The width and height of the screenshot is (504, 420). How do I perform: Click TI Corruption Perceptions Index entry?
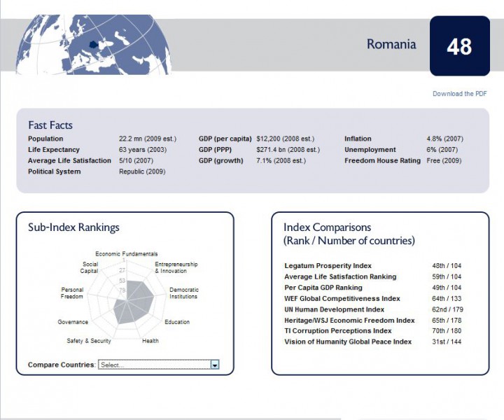337,331
